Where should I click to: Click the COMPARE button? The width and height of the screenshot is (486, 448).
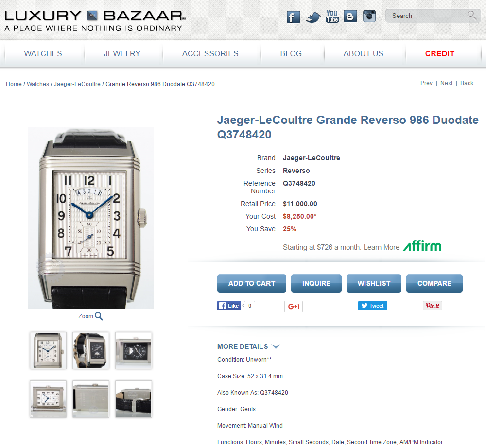click(434, 283)
